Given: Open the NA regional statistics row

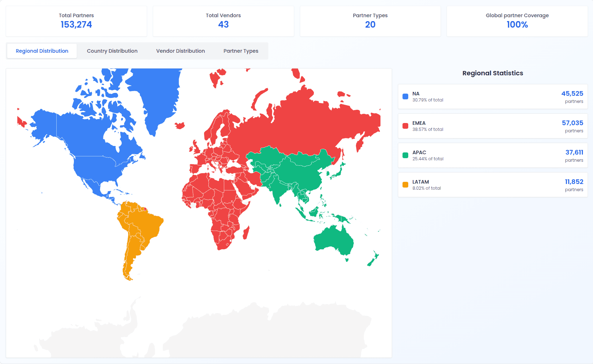Looking at the screenshot, I should click(493, 96).
